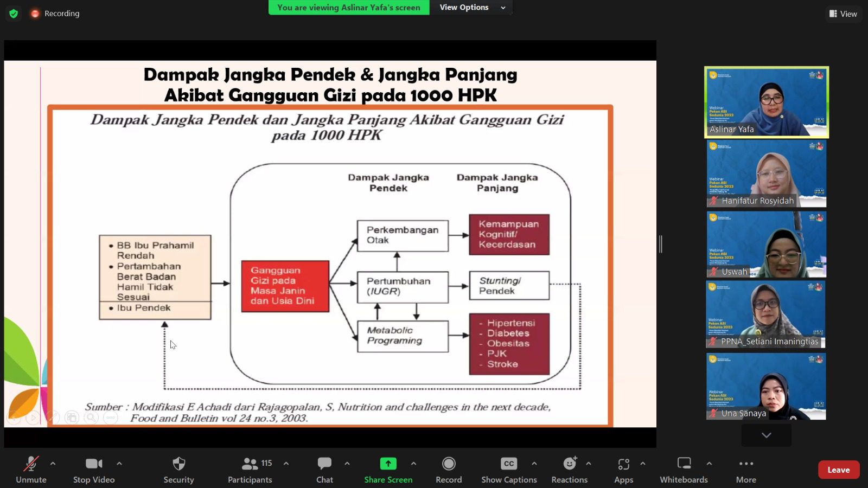868x488 pixels.
Task: Open Whiteboards
Action: (x=684, y=470)
